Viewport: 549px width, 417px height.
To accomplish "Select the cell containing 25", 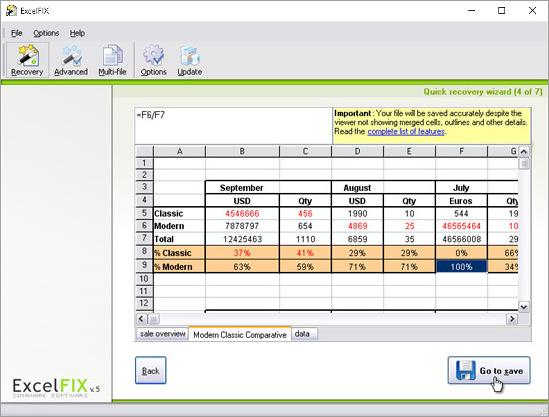I will 409,226.
